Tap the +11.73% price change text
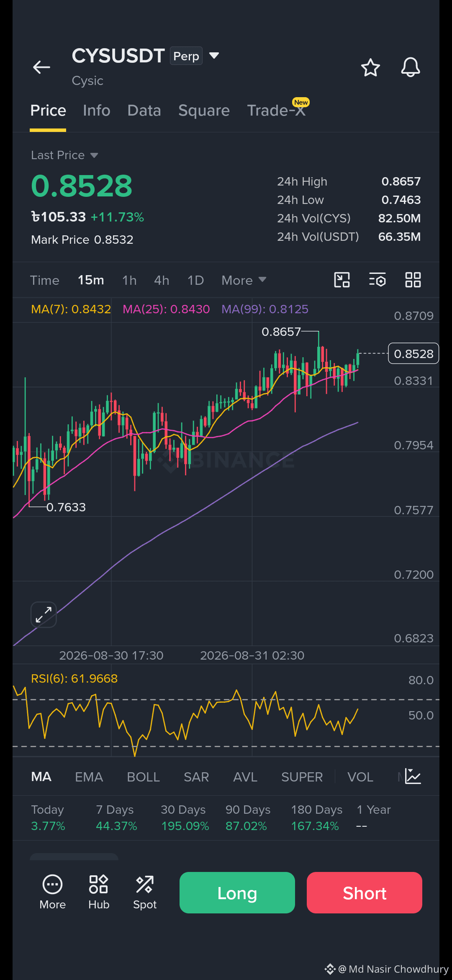The width and height of the screenshot is (452, 980). 117,217
